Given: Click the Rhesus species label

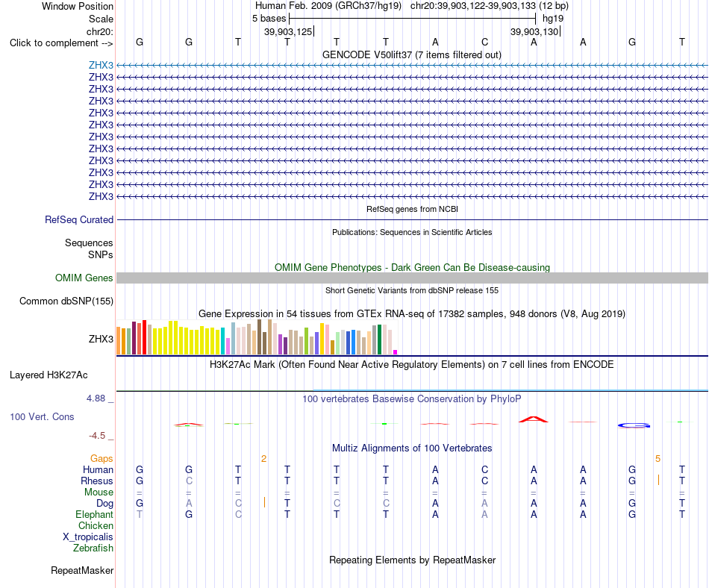Looking at the screenshot, I should 97,481.
